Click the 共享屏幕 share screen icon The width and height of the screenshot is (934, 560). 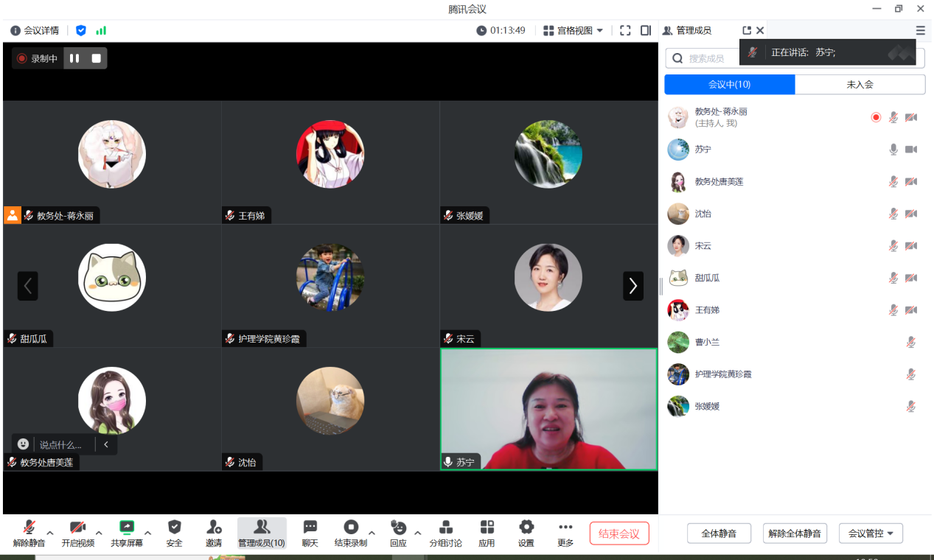click(x=127, y=528)
